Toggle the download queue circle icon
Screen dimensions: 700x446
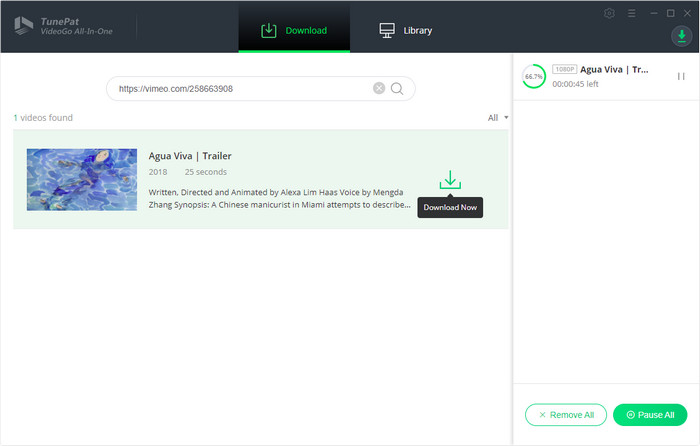[x=682, y=36]
